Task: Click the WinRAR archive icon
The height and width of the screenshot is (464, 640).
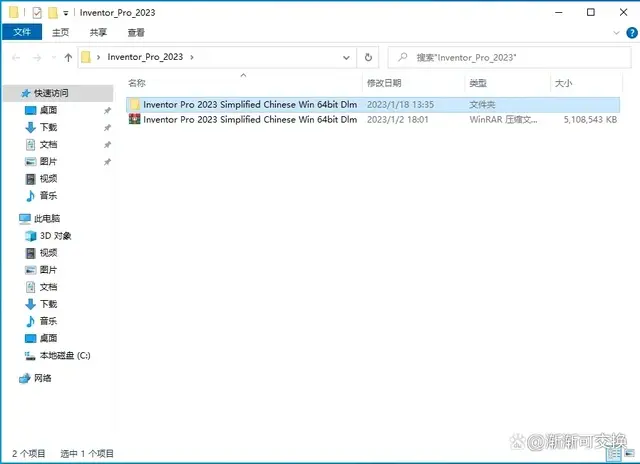Action: [x=134, y=119]
